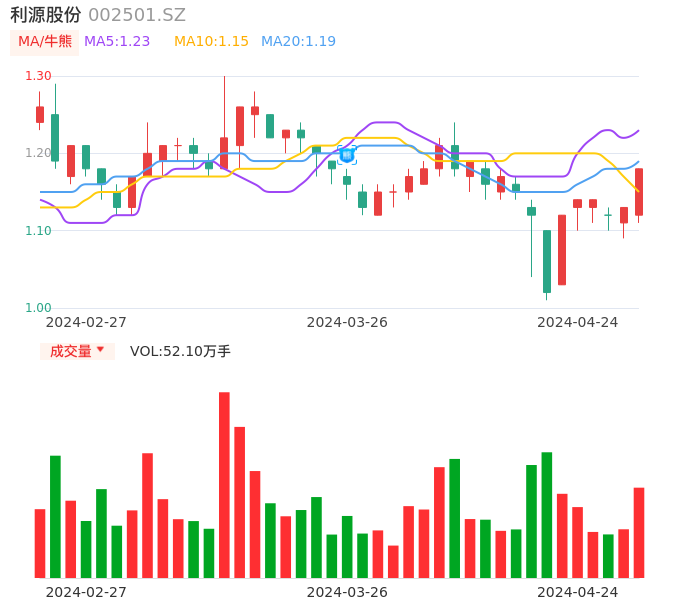Click the 1.30 price axis label
686x606 pixels.
point(38,76)
